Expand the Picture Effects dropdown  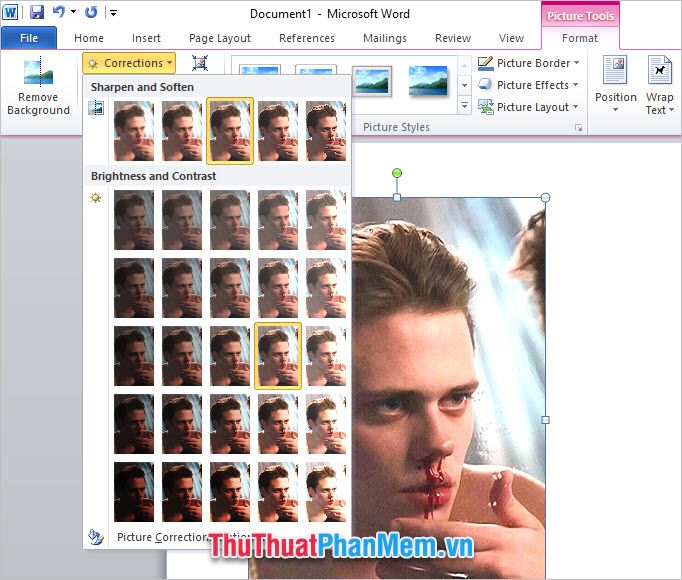coord(528,85)
